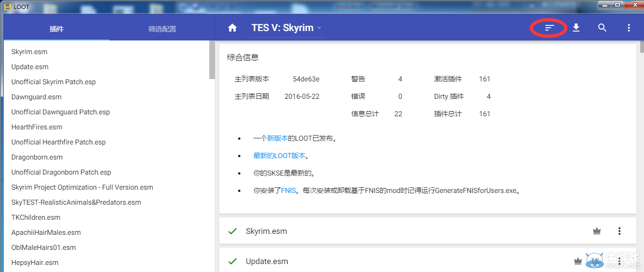This screenshot has width=644, height=272.
Task: Click the 警告 count label
Action: pyautogui.click(x=358, y=79)
